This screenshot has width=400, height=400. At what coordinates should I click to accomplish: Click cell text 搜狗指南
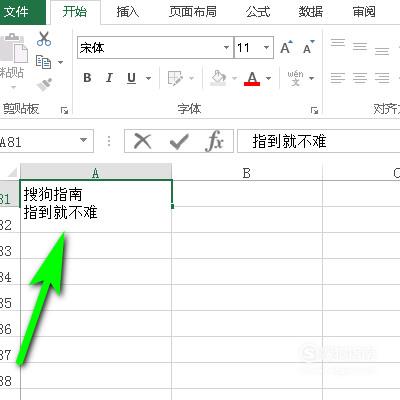pos(53,194)
